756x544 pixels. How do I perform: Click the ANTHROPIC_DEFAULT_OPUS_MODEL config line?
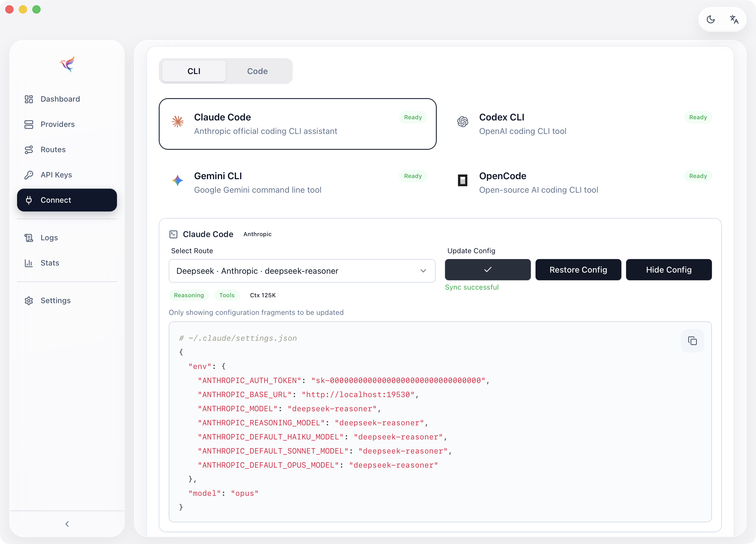tap(318, 465)
